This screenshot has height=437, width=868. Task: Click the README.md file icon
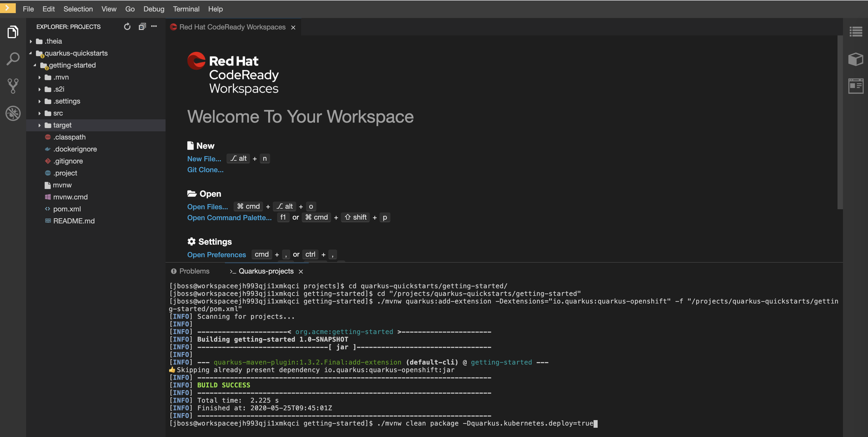[x=48, y=221]
